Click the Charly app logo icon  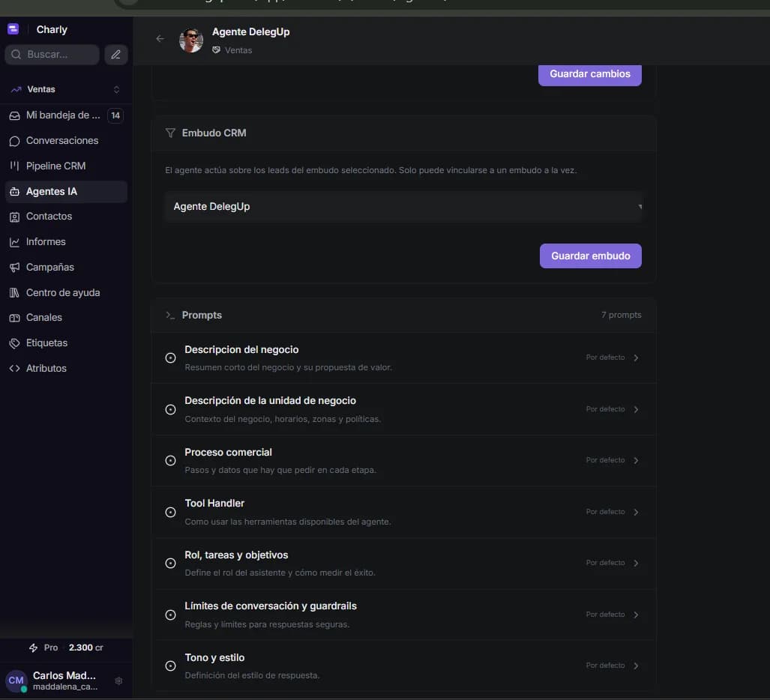(x=13, y=29)
